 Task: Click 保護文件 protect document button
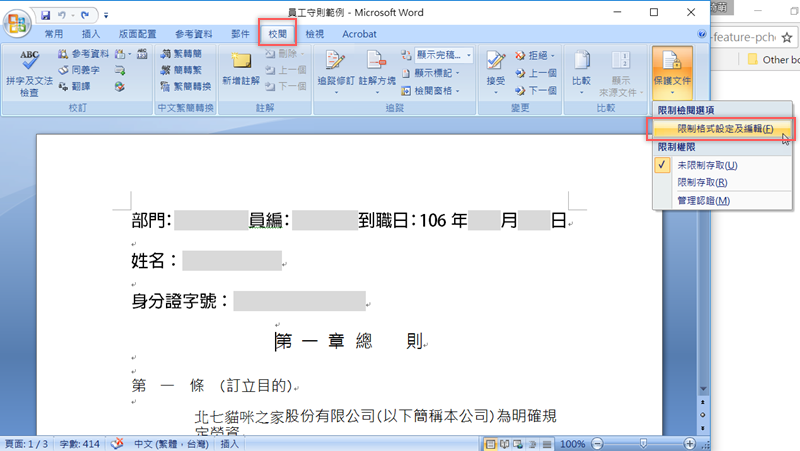coord(672,72)
